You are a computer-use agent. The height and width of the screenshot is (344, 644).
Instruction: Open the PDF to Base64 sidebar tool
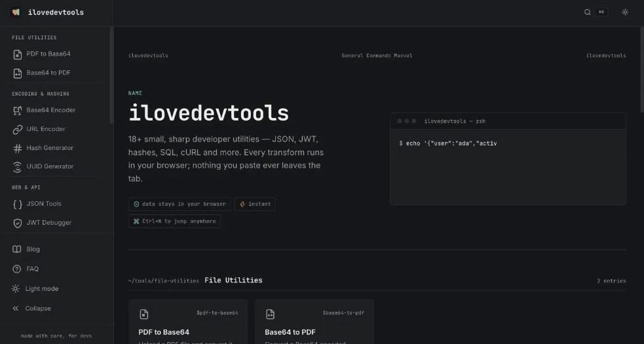(54, 54)
